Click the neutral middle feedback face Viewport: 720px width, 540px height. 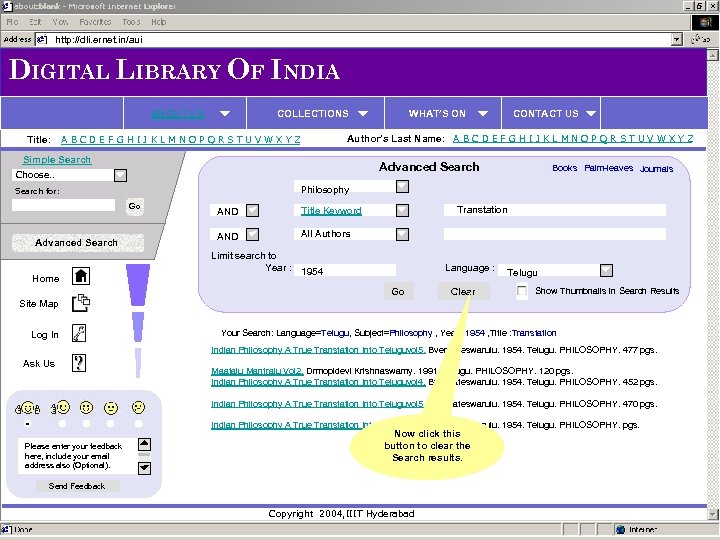[x=86, y=407]
